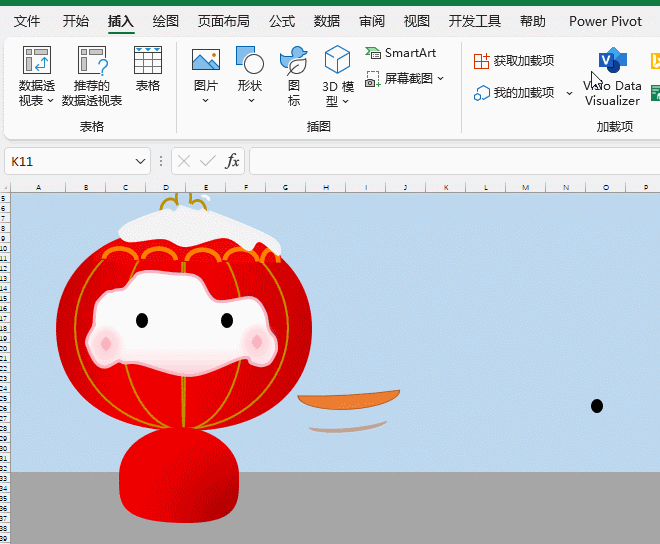660x544 pixels.
Task: Expand the Name Box dropdown
Action: tap(140, 161)
